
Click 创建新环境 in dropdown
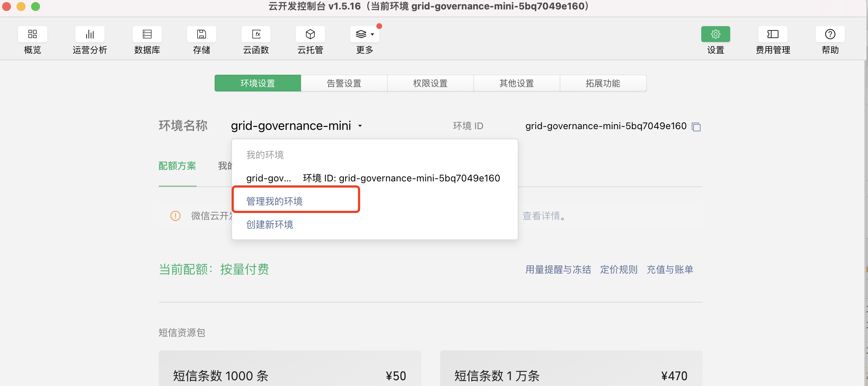pos(270,225)
